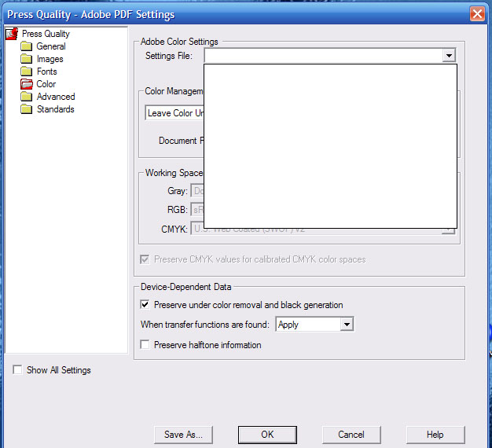Click the Gray working space dropdown
492x448 pixels.
tap(197, 191)
